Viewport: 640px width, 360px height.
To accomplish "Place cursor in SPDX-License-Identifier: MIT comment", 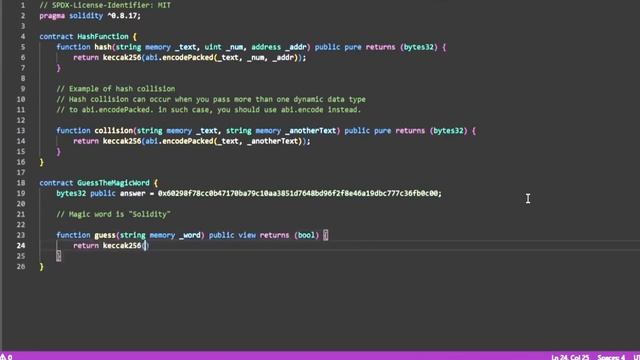I will click(x=105, y=5).
